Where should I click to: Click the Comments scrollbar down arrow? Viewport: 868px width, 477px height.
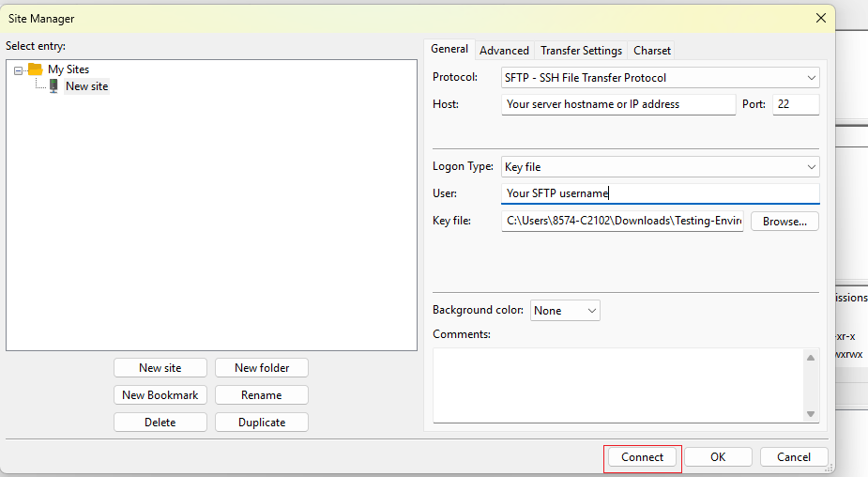tap(811, 414)
